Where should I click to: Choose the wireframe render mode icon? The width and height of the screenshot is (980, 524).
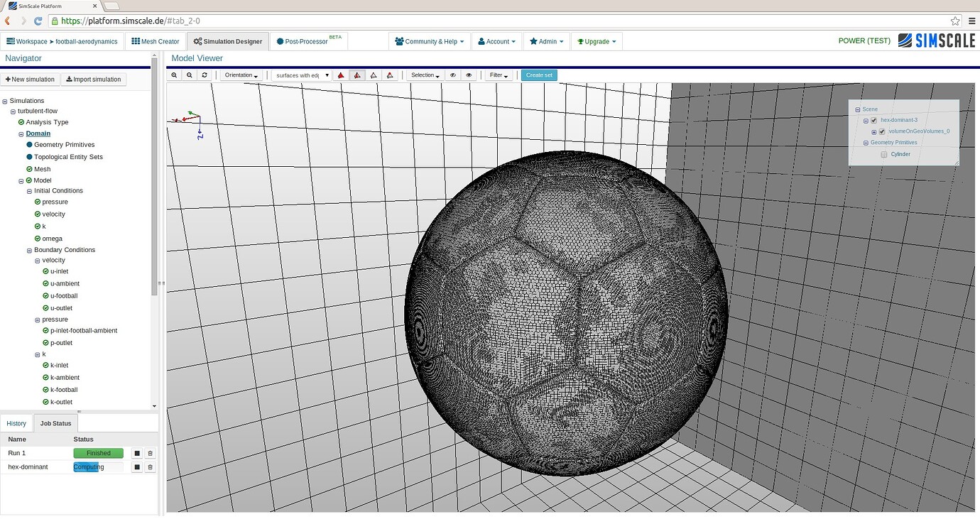click(x=373, y=75)
